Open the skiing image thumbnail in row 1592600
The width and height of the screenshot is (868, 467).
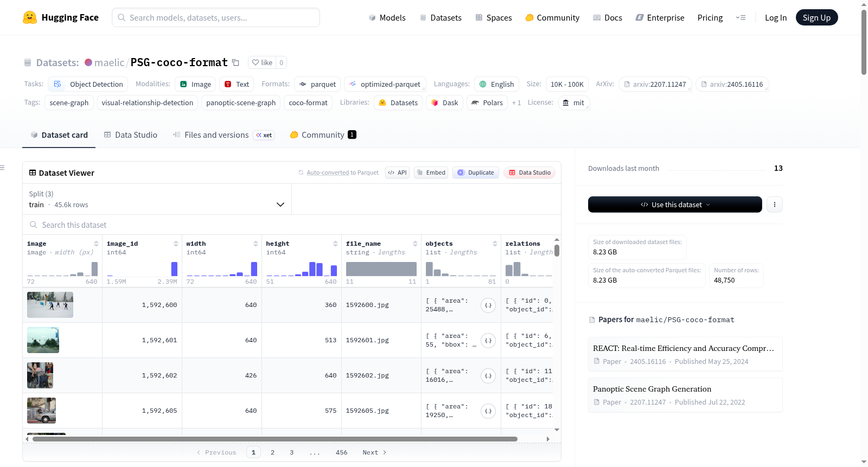click(x=50, y=305)
